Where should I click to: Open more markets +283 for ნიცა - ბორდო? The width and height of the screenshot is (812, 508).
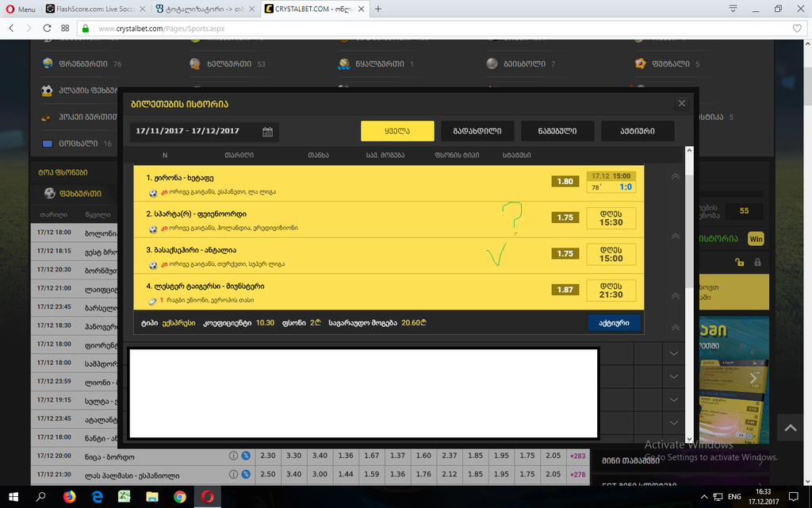point(578,456)
